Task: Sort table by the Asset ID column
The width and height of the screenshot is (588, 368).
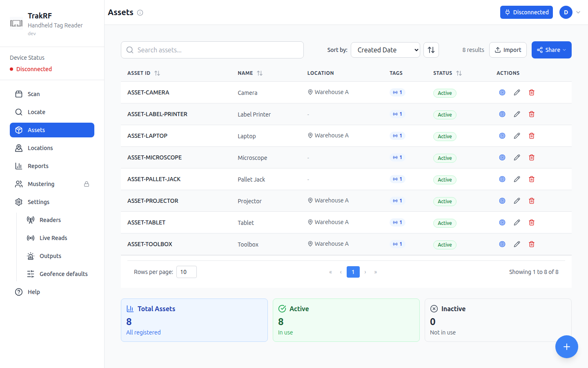Action: click(x=144, y=73)
